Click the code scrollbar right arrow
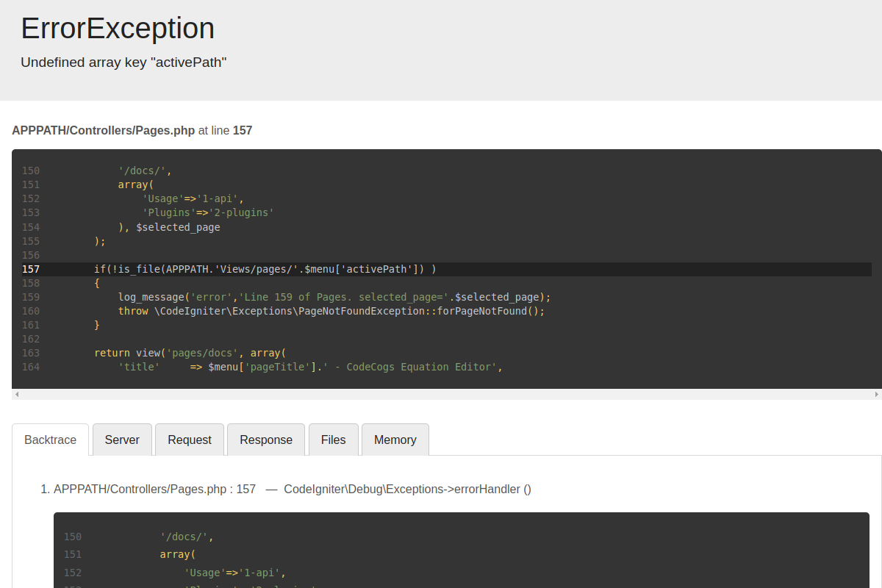 click(x=877, y=395)
